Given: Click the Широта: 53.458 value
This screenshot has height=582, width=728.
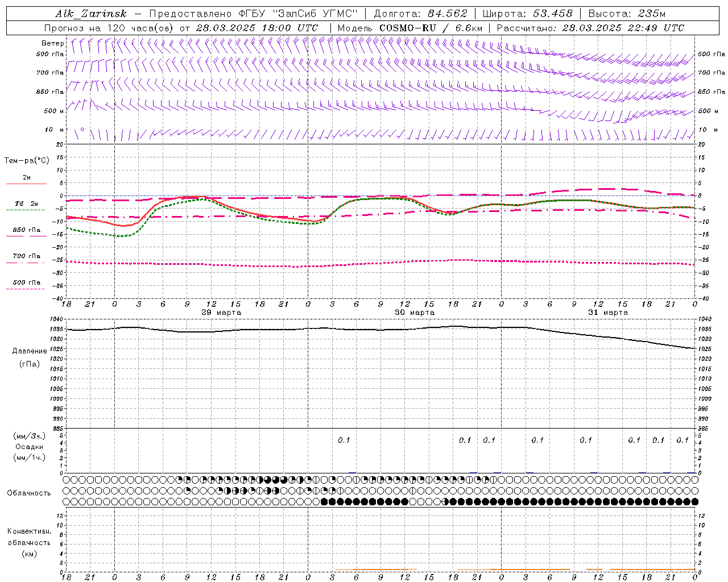Looking at the screenshot, I should click(x=527, y=14).
